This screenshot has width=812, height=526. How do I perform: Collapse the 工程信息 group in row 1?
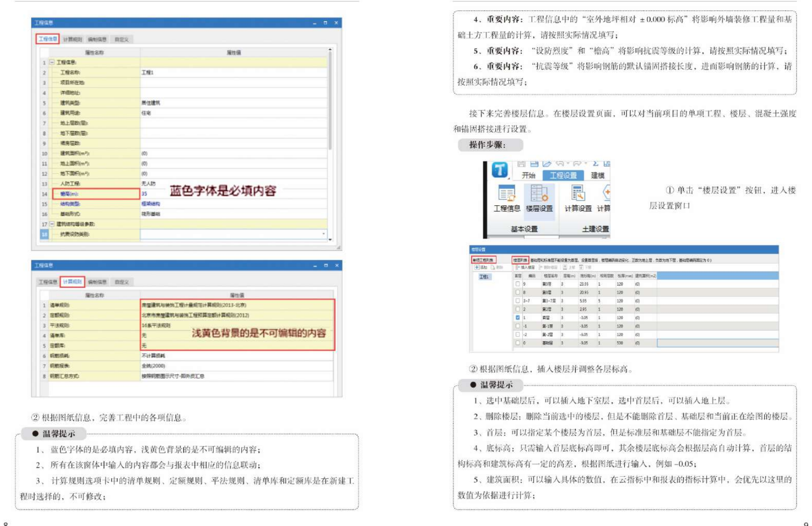(x=52, y=62)
